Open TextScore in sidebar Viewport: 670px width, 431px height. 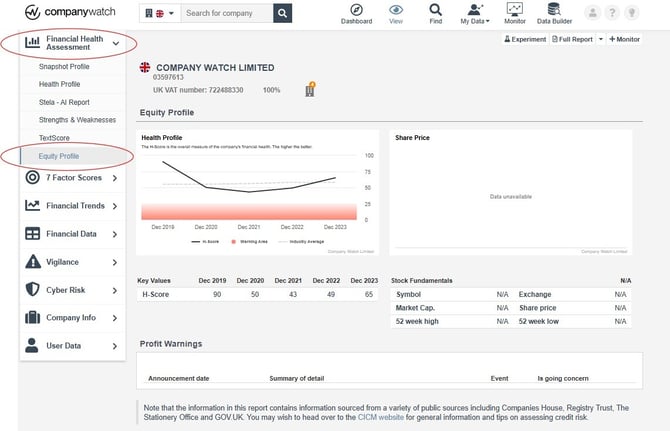pyautogui.click(x=54, y=138)
